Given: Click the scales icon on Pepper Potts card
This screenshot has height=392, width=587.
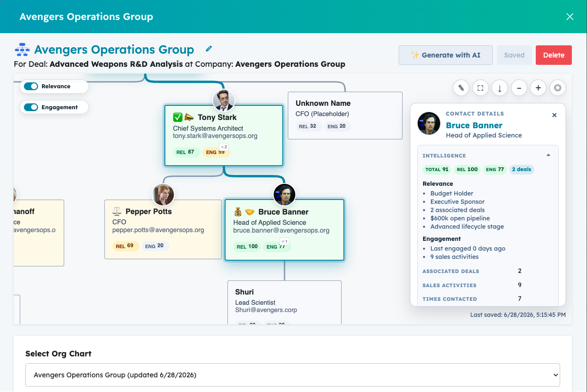Looking at the screenshot, I should tap(117, 212).
